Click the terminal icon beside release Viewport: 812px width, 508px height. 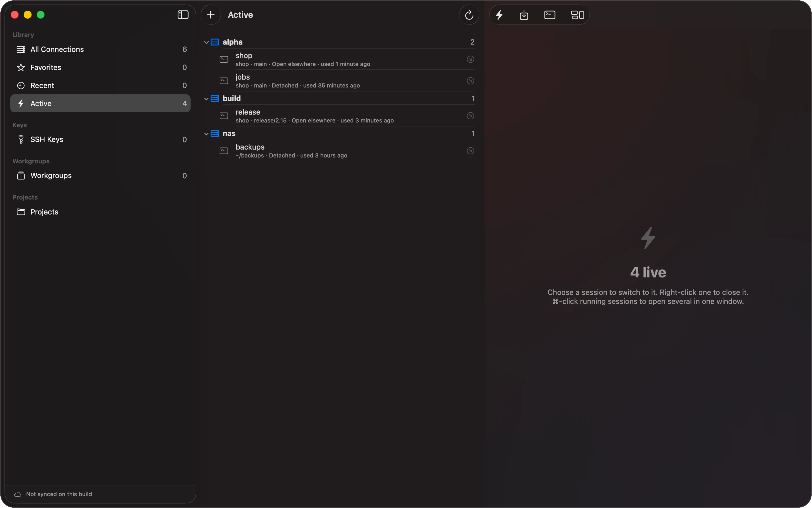[224, 116]
